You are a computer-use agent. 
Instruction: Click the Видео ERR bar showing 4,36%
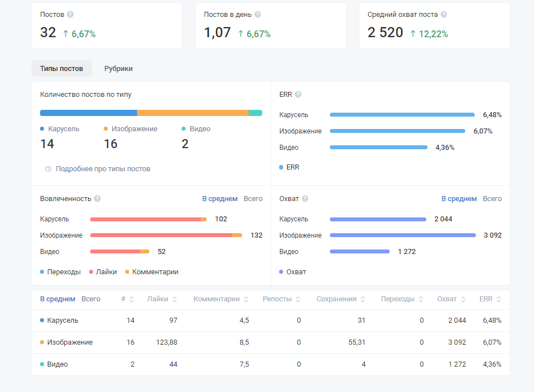379,148
